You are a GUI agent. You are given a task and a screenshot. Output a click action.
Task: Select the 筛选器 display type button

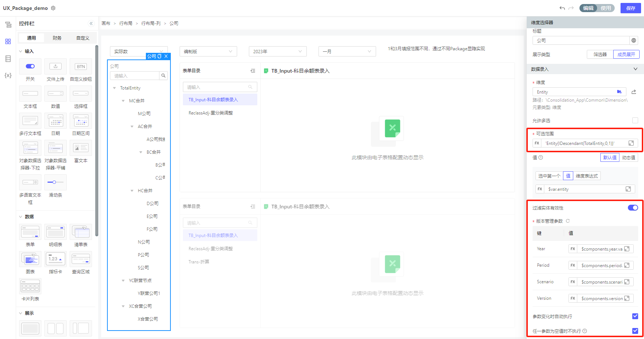point(600,54)
